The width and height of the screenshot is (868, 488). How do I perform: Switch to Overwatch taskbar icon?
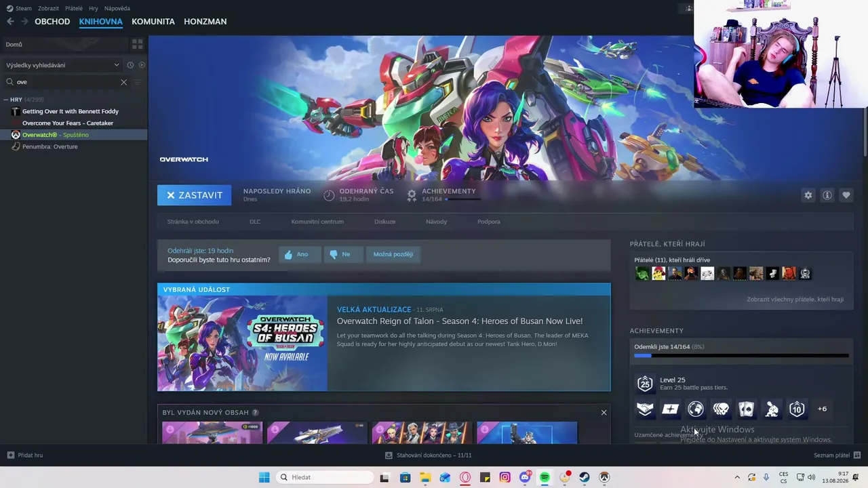604,477
